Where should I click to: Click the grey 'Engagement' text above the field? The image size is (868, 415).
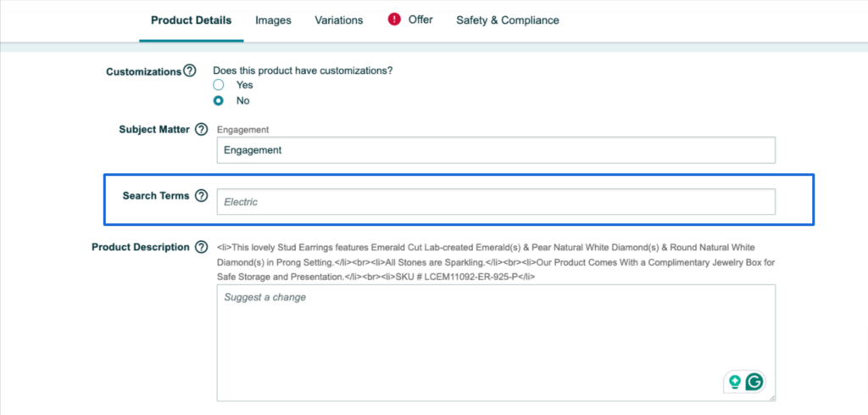tap(243, 130)
